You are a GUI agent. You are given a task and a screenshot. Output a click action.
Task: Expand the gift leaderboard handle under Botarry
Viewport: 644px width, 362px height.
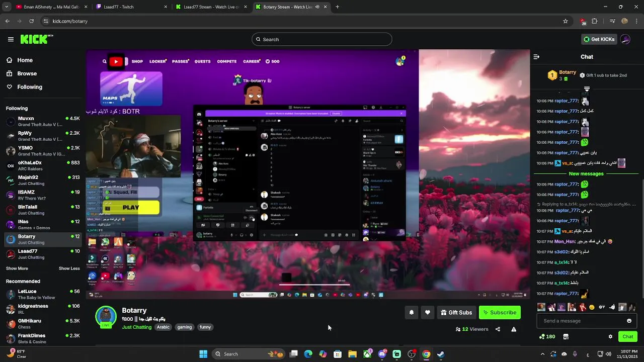pyautogui.click(x=587, y=88)
